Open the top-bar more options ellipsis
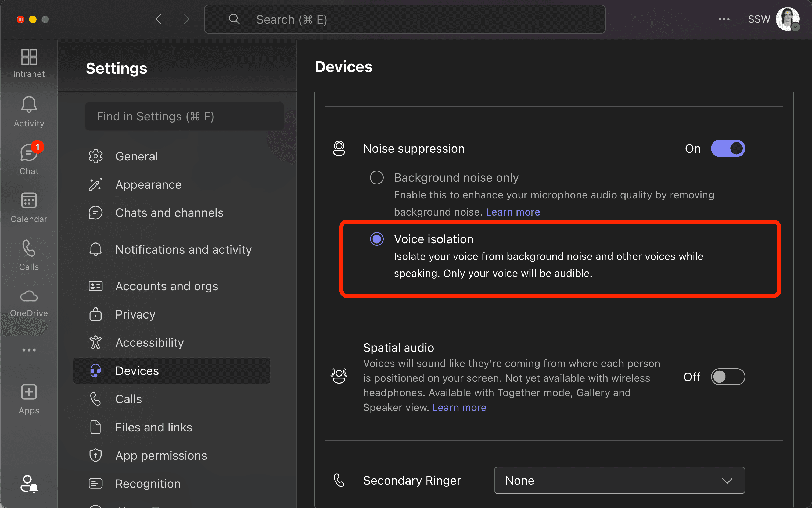Image resolution: width=812 pixels, height=508 pixels. coord(724,19)
